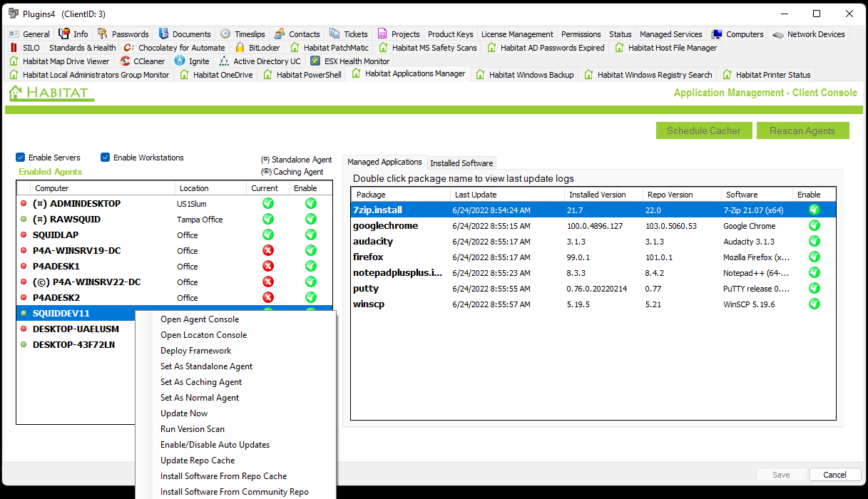The width and height of the screenshot is (868, 499).
Task: Click the red status dot beside DESKTOP-UAELUSM
Action: (24, 329)
